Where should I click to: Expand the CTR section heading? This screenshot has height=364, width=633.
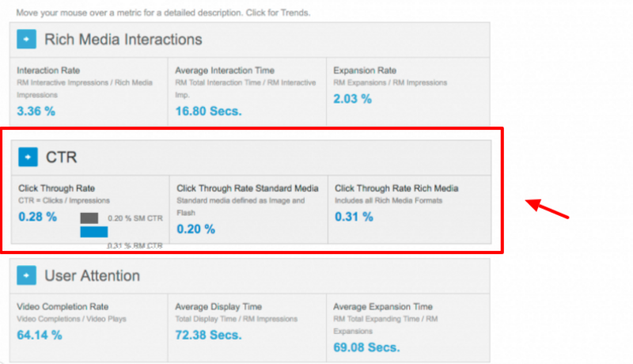coord(62,157)
